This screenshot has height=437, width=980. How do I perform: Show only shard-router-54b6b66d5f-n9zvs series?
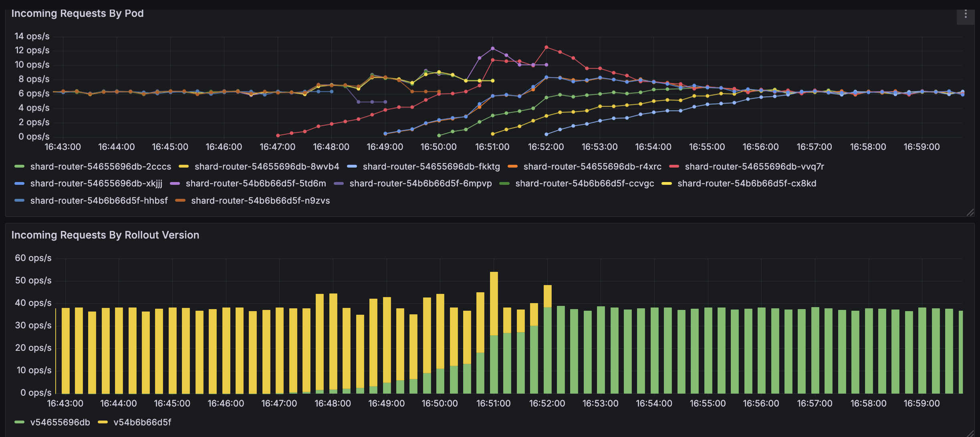[260, 200]
